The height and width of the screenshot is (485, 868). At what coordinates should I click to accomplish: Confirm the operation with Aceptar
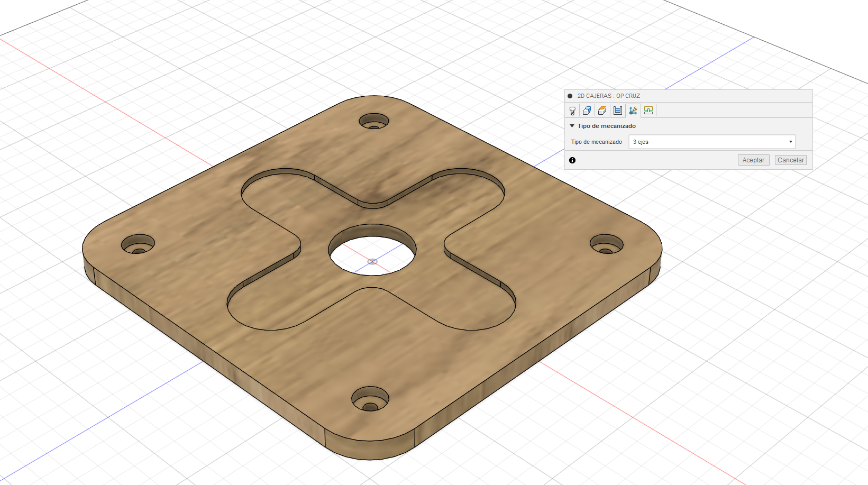(753, 160)
